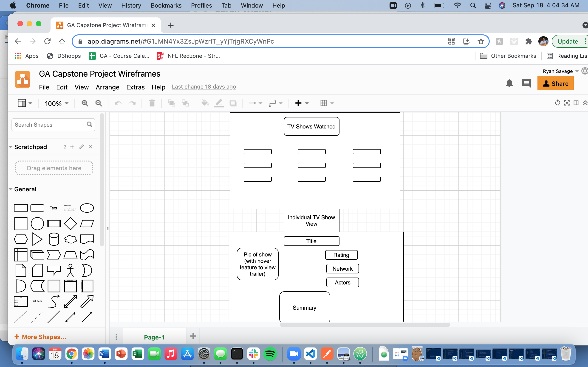Collapse the toolbar with double-chevron icon

coord(585,103)
